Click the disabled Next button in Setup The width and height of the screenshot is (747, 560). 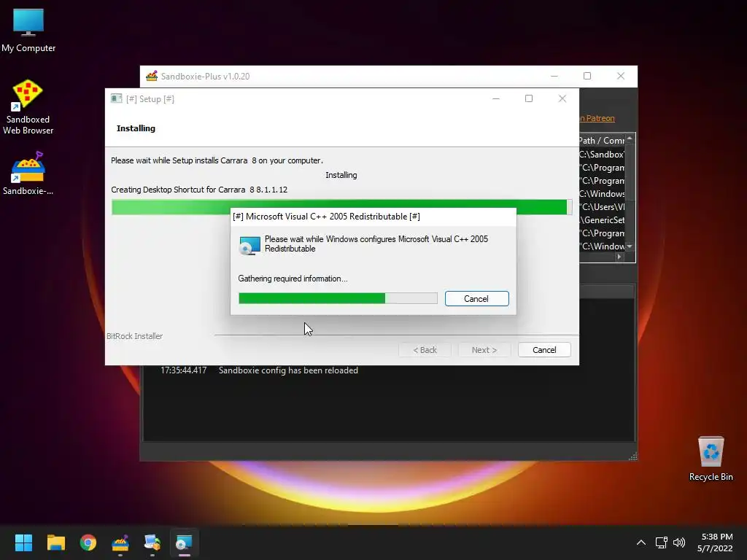pos(484,350)
